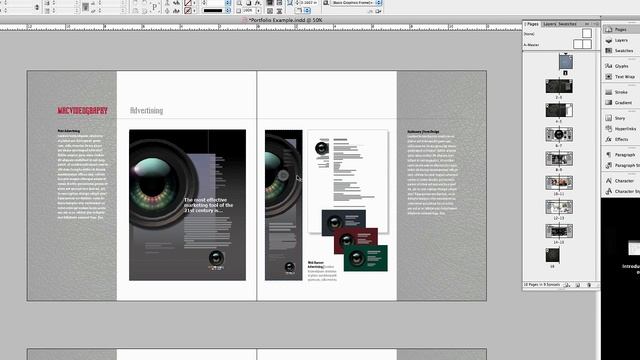The width and height of the screenshot is (640, 360).
Task: Click the fill color swatch in the control bar
Action: tap(188, 3)
